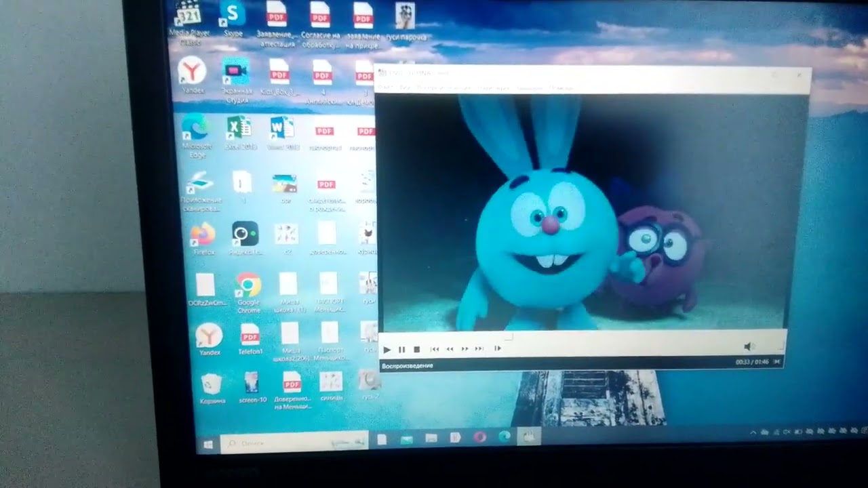Click the 00:33 / 01:46 time display
This screenshot has width=868, height=488.
(752, 362)
